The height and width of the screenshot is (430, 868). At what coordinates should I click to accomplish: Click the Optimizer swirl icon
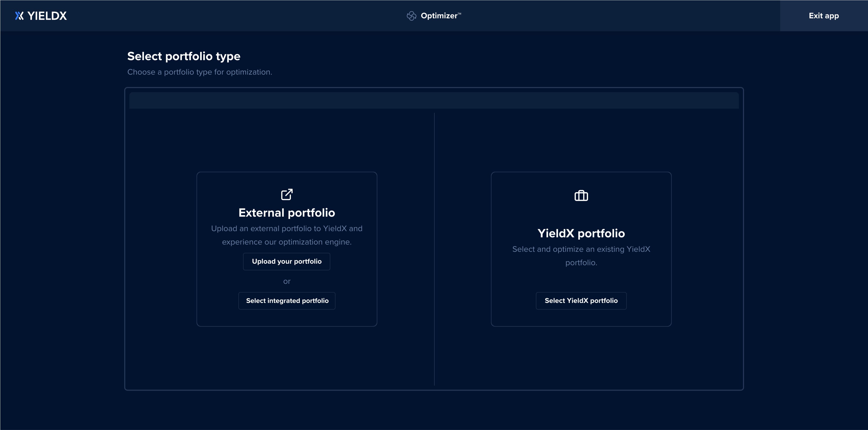click(411, 16)
